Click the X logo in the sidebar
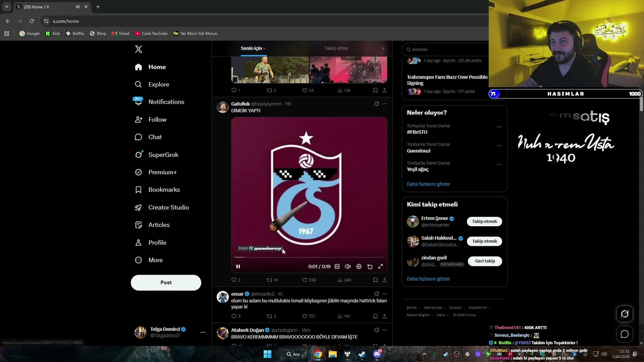Viewport: 644px width, 362px height. coord(138,49)
